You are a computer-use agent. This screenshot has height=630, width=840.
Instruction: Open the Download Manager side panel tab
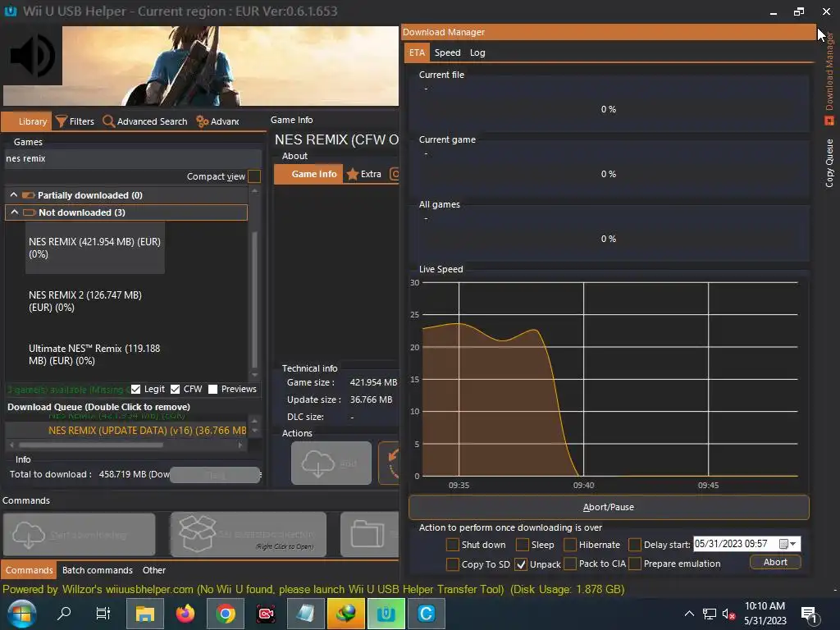click(829, 78)
